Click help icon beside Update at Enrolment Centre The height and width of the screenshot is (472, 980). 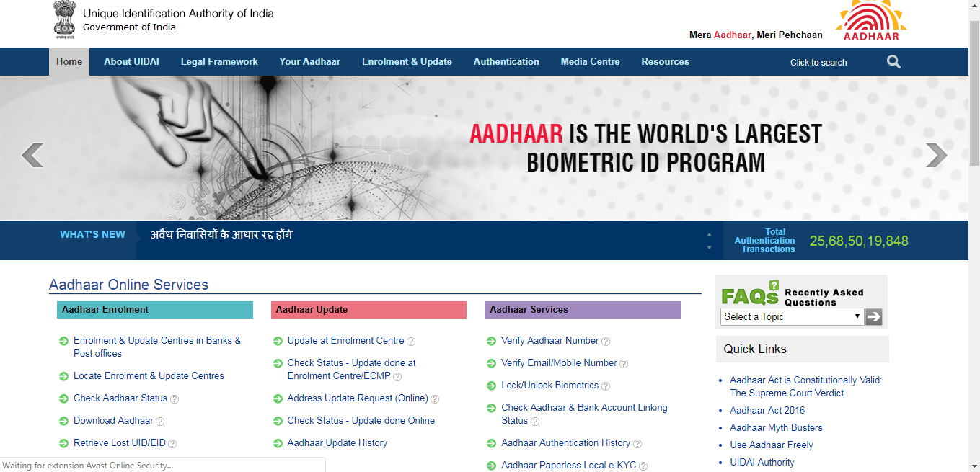coord(411,341)
